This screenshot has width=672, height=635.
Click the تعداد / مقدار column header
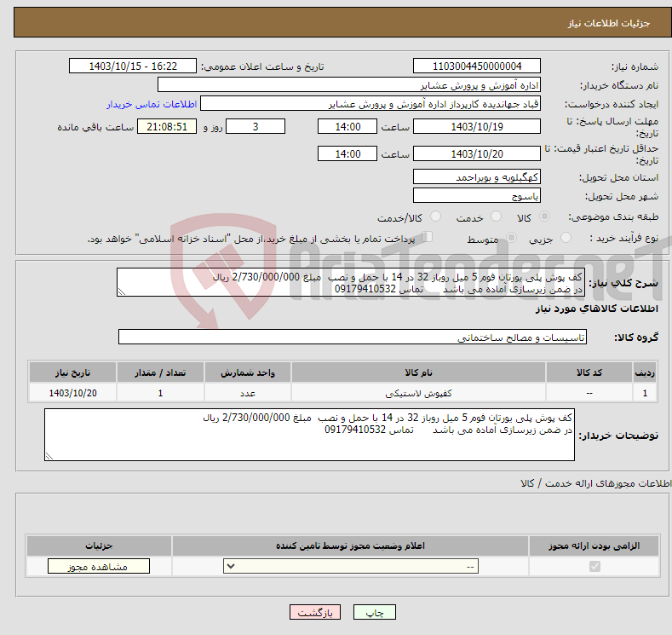[160, 372]
